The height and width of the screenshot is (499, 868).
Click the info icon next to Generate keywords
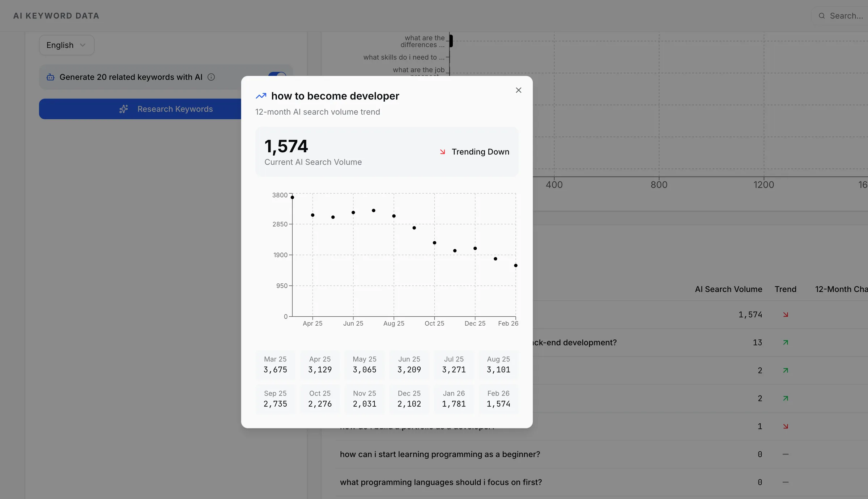pos(211,77)
